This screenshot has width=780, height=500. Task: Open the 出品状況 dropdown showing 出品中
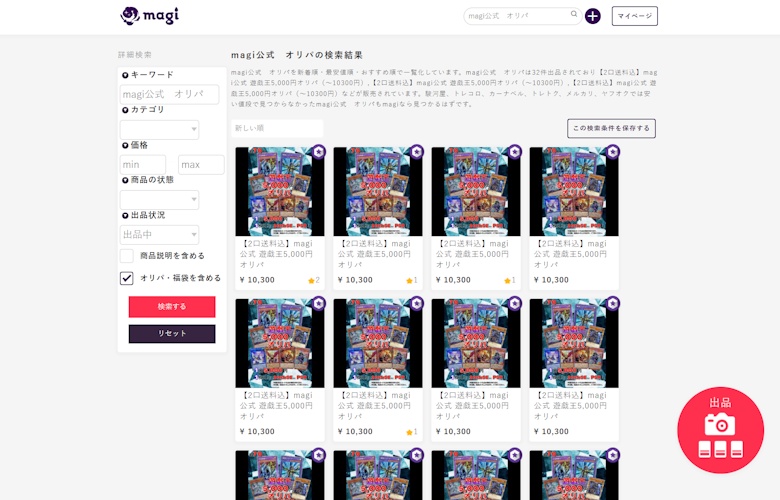[160, 235]
